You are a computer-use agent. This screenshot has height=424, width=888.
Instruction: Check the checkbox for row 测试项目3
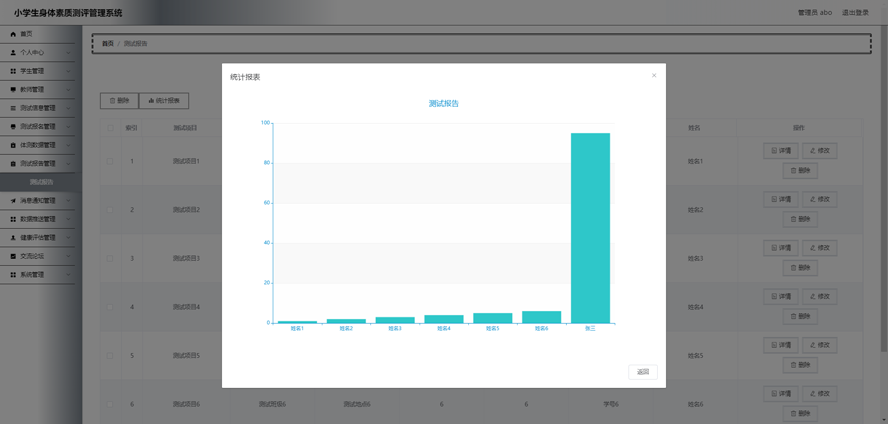pos(110,259)
